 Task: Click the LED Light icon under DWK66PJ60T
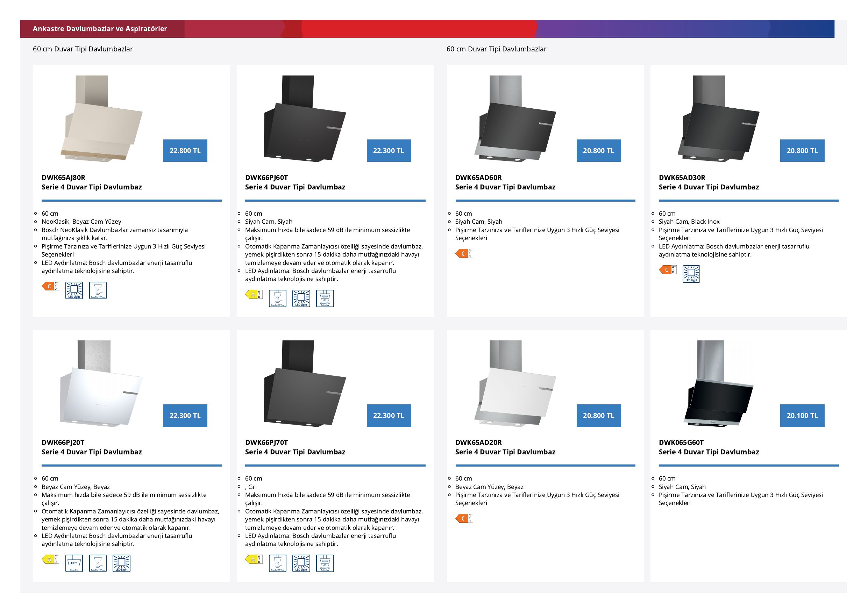[x=301, y=298]
